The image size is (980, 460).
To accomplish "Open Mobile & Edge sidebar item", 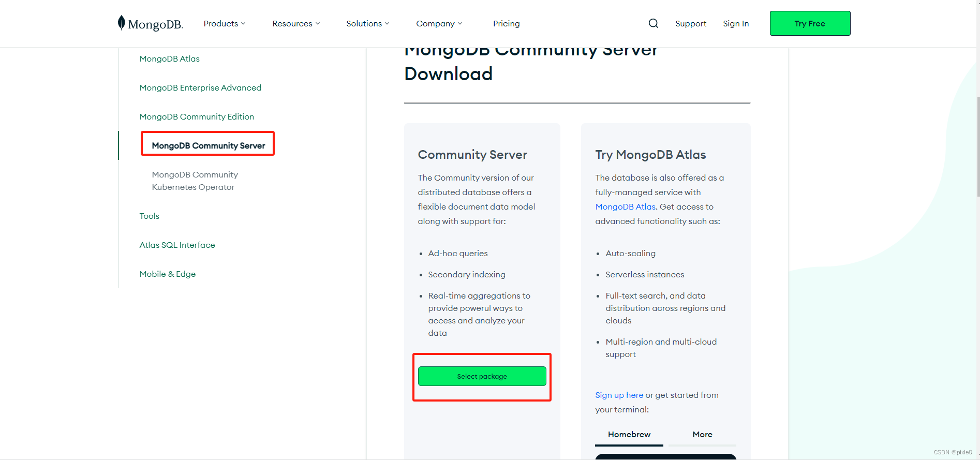I will (x=167, y=274).
